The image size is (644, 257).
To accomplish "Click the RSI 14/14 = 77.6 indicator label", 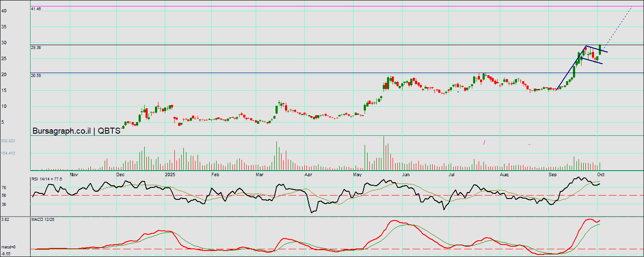I will [46, 179].
